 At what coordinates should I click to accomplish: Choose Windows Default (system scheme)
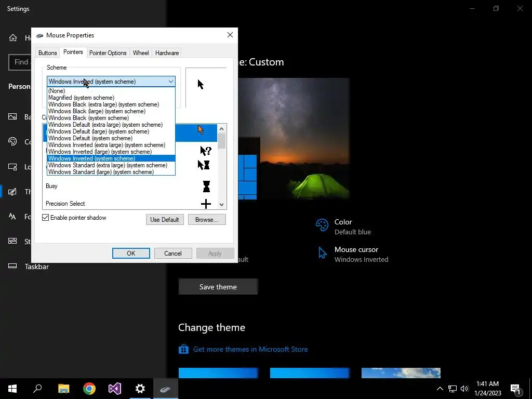[111, 138]
